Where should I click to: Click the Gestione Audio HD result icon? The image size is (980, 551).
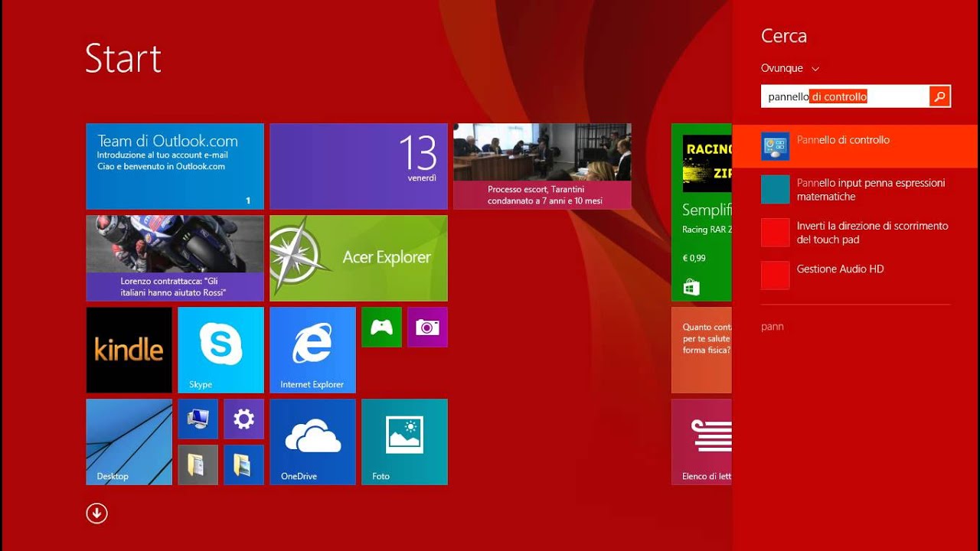[x=775, y=275]
